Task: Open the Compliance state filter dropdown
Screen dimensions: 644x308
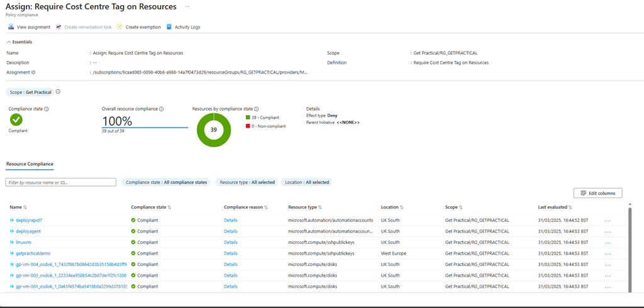Action: 166,182
